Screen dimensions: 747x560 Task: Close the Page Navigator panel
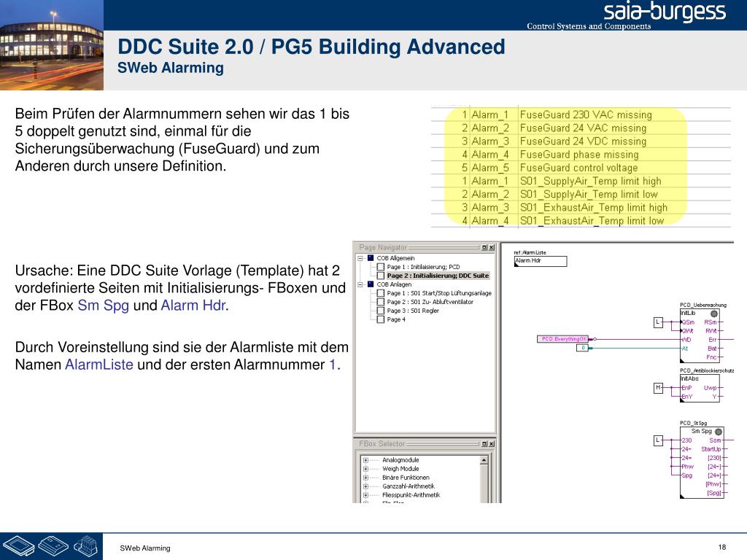(492, 248)
